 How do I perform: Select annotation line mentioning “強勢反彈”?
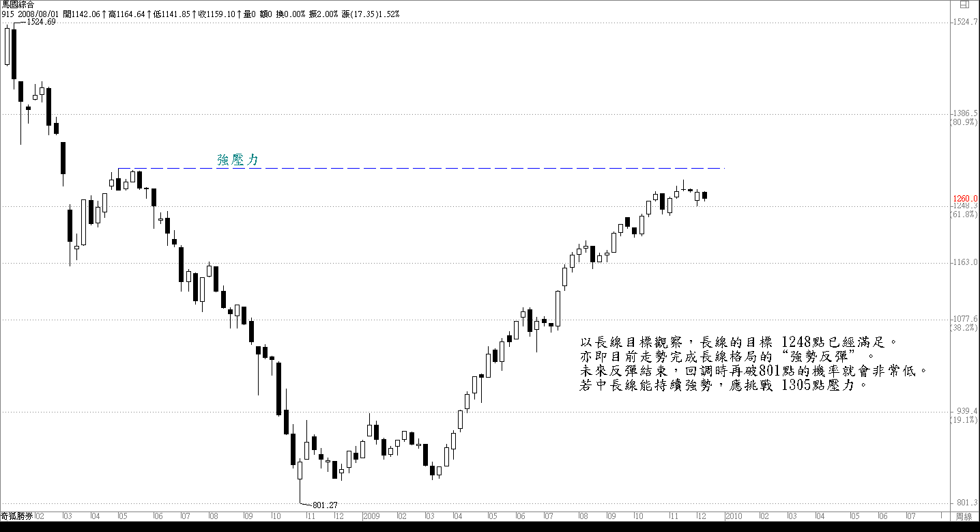click(x=727, y=356)
